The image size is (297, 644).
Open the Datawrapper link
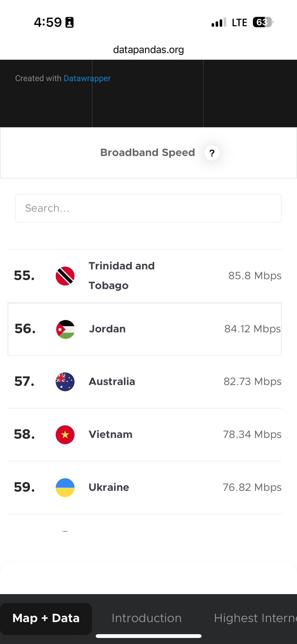(87, 78)
